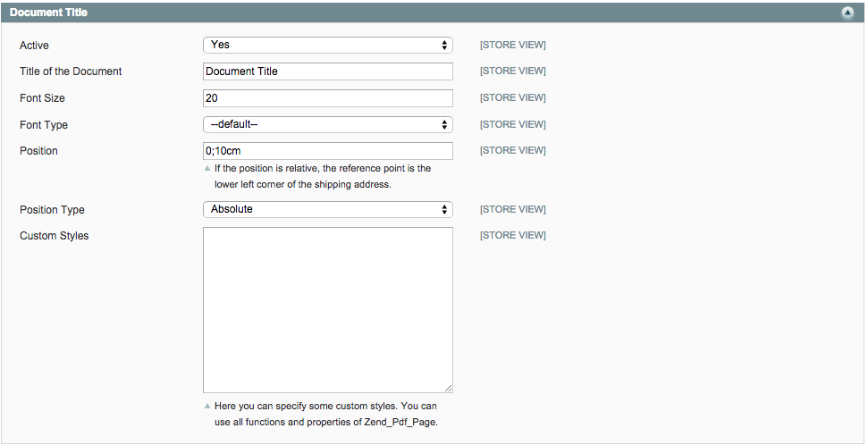Click inside the Custom Styles text area
The width and height of the screenshot is (868, 445).
pyautogui.click(x=327, y=309)
